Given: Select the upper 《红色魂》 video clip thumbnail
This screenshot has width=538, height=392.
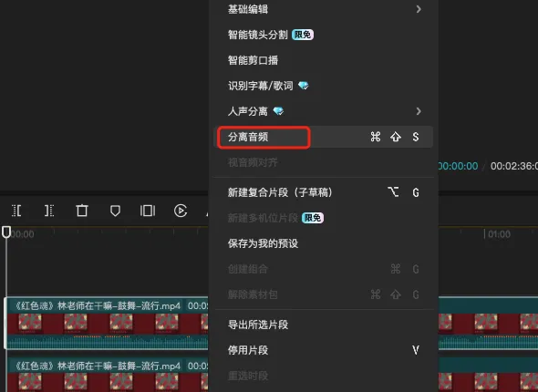Looking at the screenshot, I should [108, 324].
